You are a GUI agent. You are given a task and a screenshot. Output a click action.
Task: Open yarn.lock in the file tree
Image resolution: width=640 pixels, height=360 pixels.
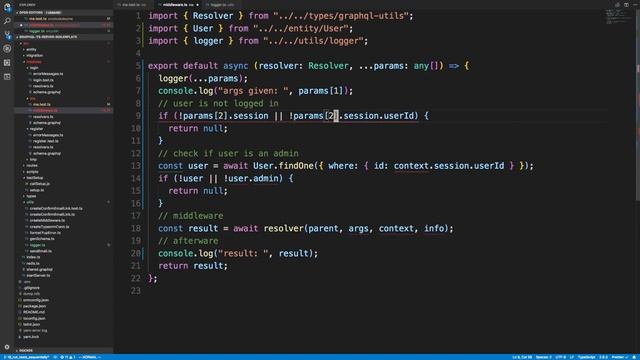[x=31, y=337]
